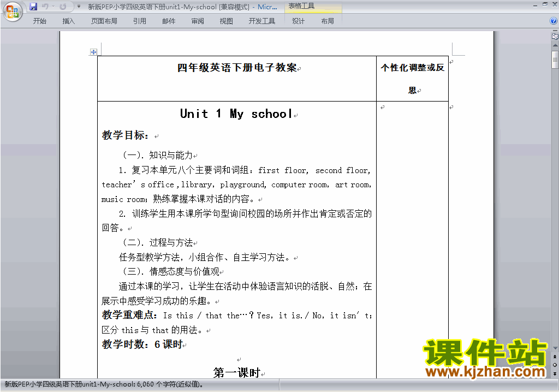Click the 表格工具 contextual tab label
The image size is (559, 392).
(x=301, y=6)
